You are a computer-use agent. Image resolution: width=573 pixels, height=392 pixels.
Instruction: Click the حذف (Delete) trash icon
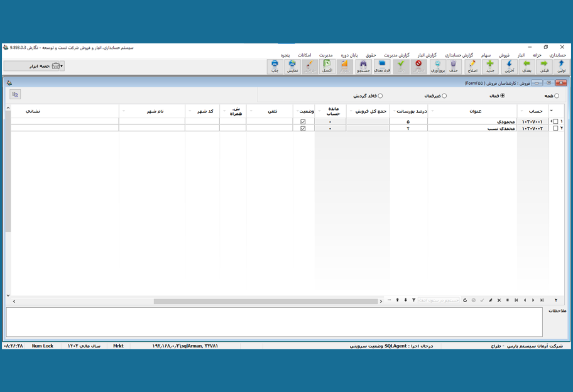(x=454, y=67)
